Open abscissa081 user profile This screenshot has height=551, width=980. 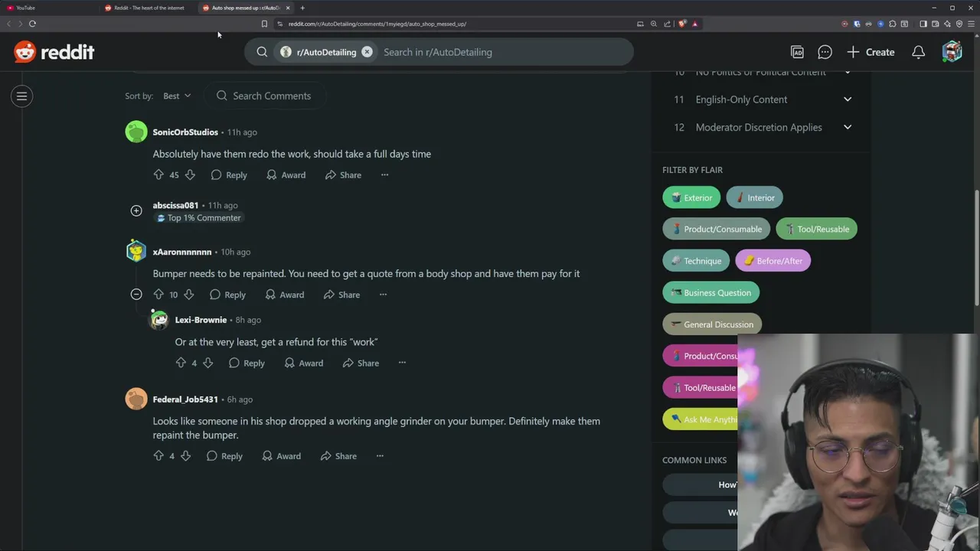click(x=175, y=205)
